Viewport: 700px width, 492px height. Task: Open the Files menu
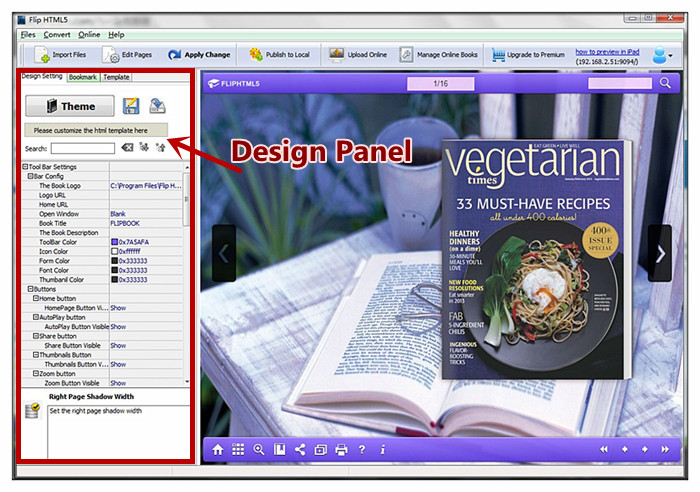pyautogui.click(x=28, y=34)
